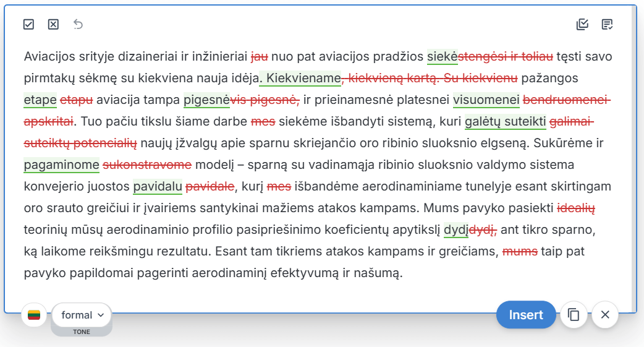The width and height of the screenshot is (644, 347).
Task: Reject all changes with X box icon
Action: (x=53, y=24)
